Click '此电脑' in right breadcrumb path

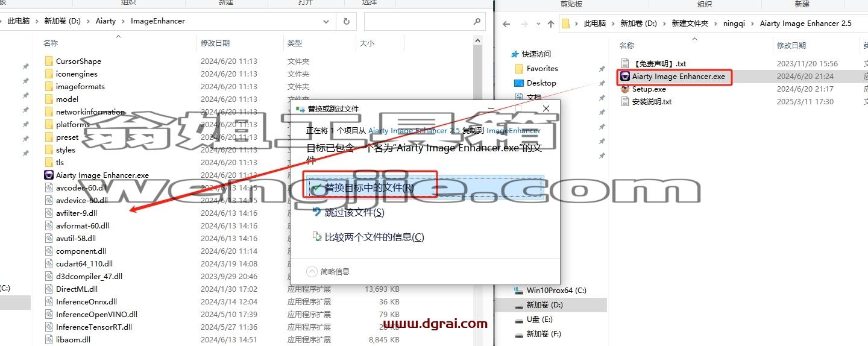pyautogui.click(x=595, y=24)
